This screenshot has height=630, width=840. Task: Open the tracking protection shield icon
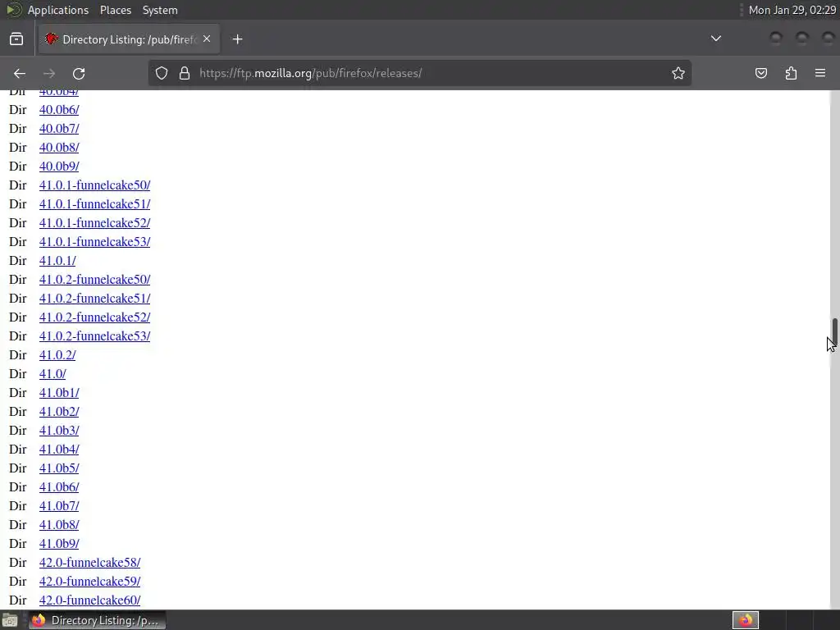pos(162,73)
